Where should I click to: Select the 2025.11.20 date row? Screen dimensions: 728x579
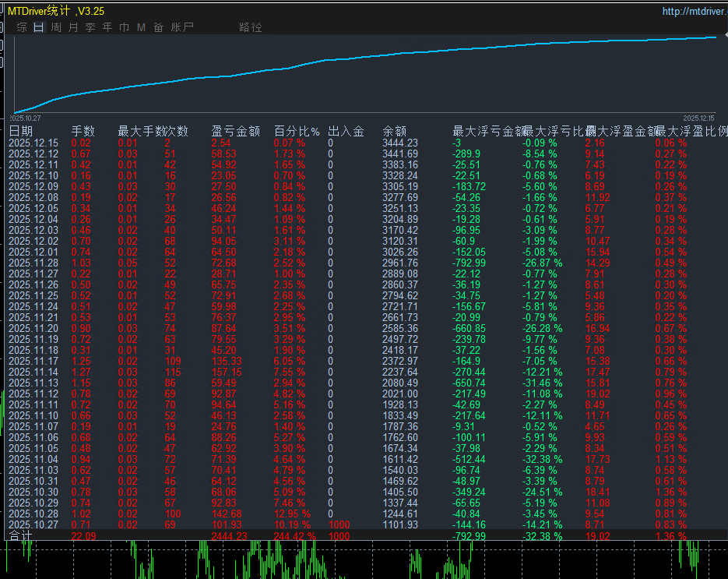tap(33, 329)
